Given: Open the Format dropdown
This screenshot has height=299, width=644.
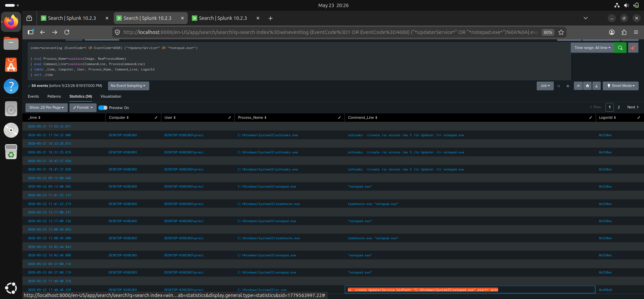Looking at the screenshot, I should click(x=83, y=108).
